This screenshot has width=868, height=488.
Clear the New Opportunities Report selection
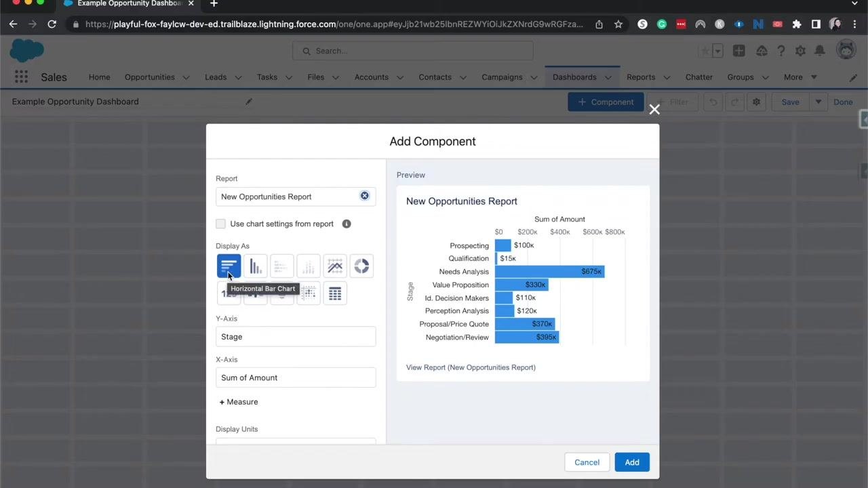point(364,196)
